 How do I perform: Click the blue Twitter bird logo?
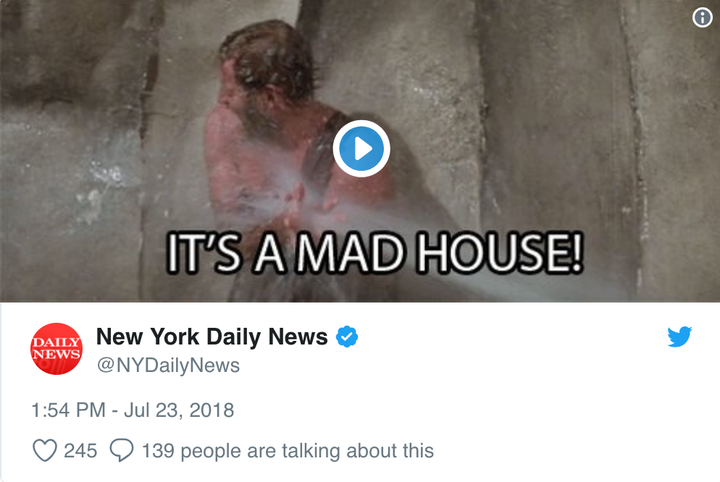coord(680,336)
